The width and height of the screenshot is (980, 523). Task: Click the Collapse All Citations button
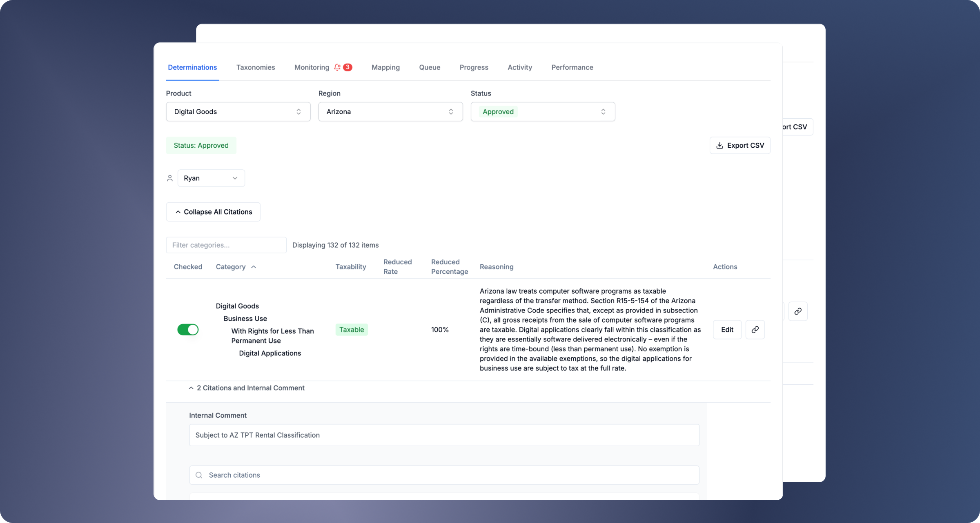coord(213,212)
